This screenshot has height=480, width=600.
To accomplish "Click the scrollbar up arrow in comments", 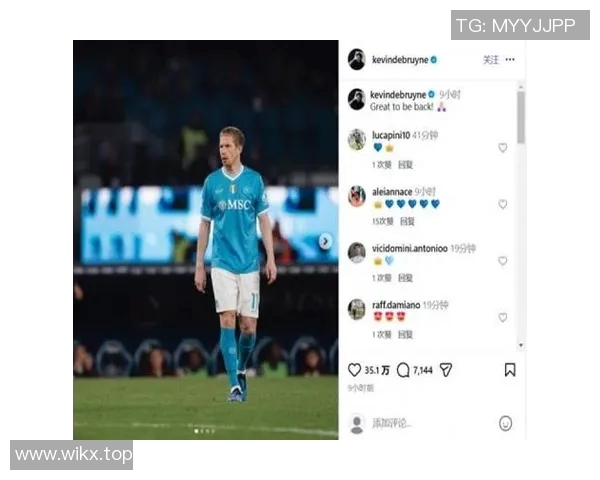I will (521, 87).
